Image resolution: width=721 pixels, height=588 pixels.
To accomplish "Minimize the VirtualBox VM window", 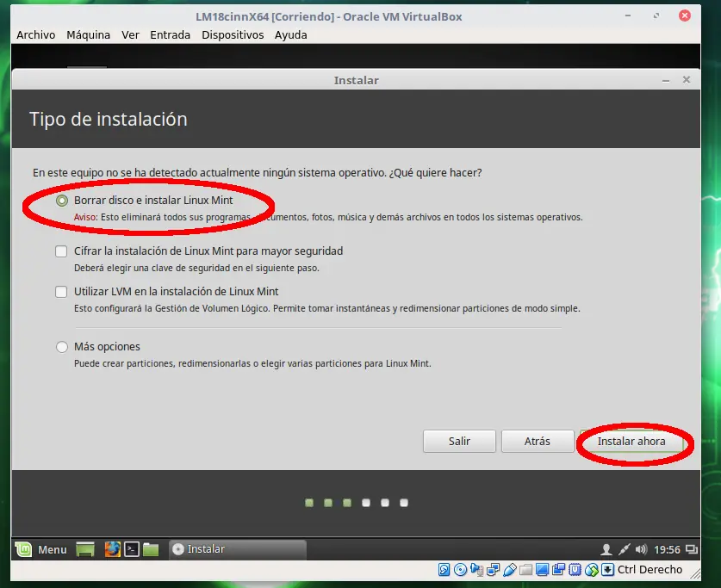I will coord(628,15).
